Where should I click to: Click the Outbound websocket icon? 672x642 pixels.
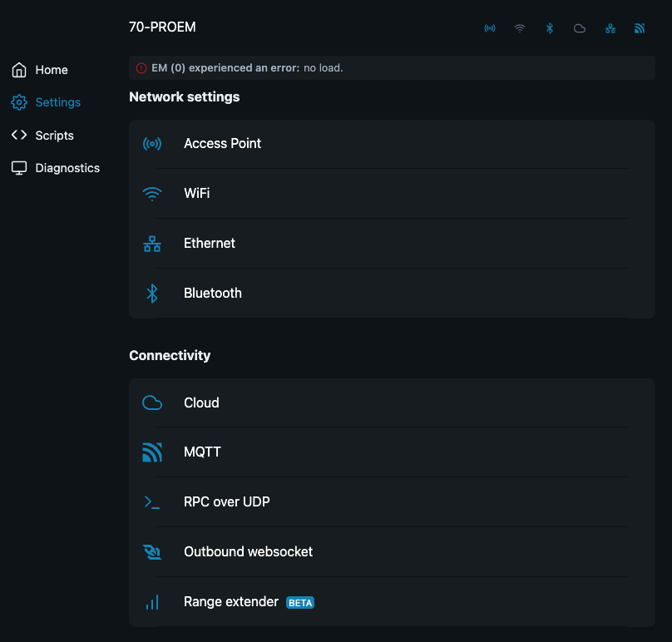152,551
